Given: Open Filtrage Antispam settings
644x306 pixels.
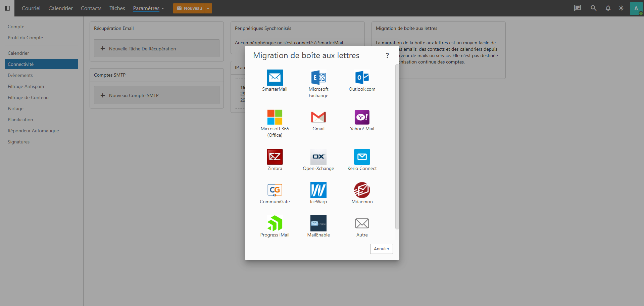Looking at the screenshot, I should 41,86.
